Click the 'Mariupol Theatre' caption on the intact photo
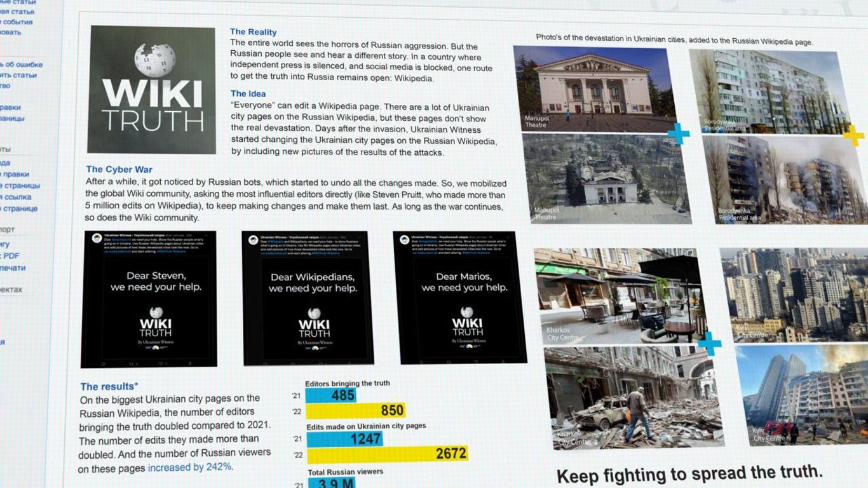This screenshot has width=868, height=488. 538,121
